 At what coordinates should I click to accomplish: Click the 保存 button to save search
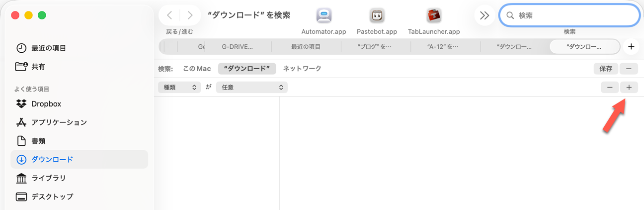point(606,69)
